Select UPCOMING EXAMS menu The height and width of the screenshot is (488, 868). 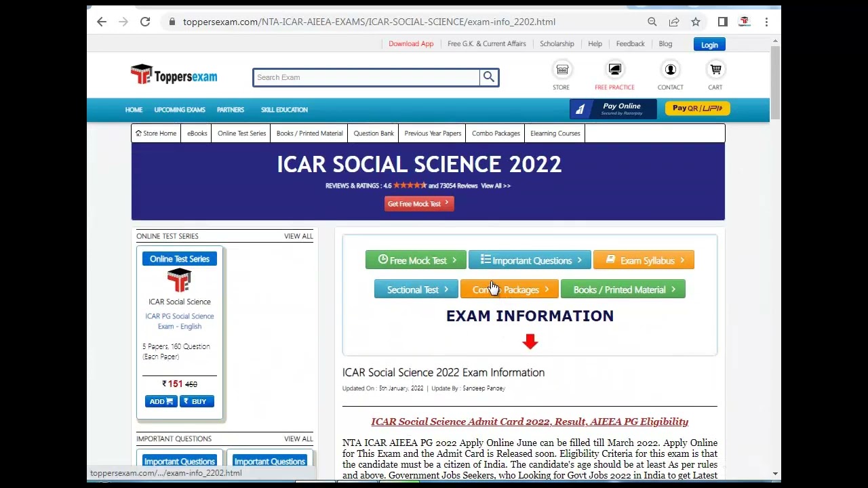180,110
